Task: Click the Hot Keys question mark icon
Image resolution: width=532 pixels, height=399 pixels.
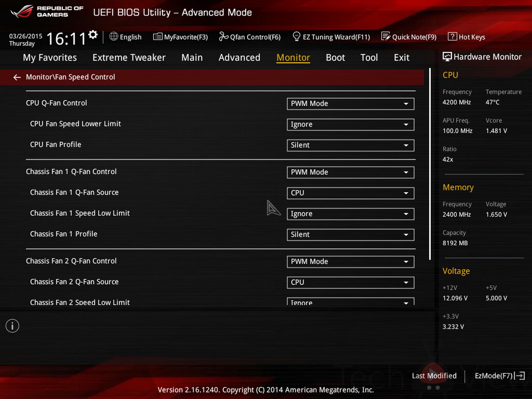Action: point(452,36)
